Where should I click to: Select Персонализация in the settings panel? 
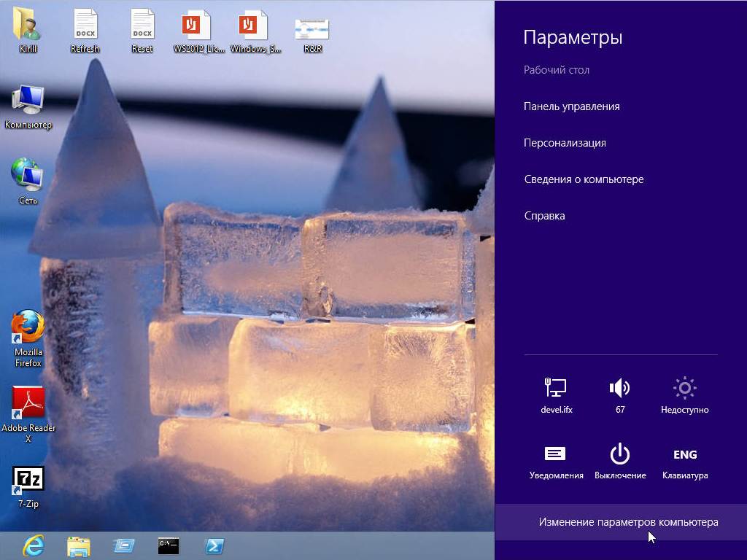565,143
